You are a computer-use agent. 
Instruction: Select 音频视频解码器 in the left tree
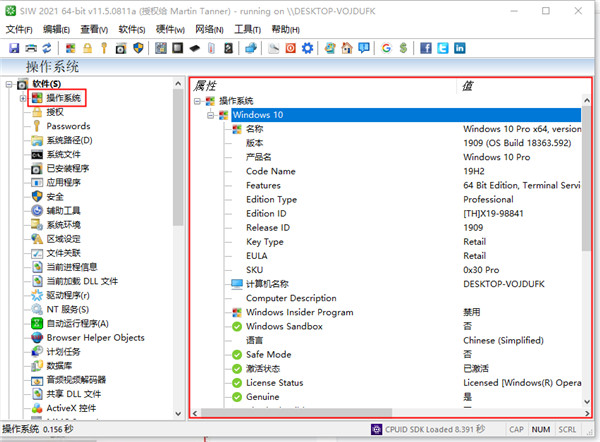[x=76, y=380]
